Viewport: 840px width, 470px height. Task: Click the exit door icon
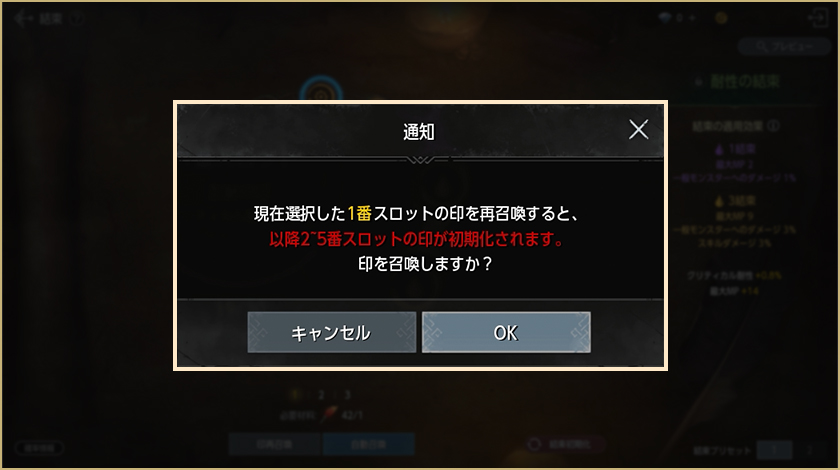[x=818, y=18]
